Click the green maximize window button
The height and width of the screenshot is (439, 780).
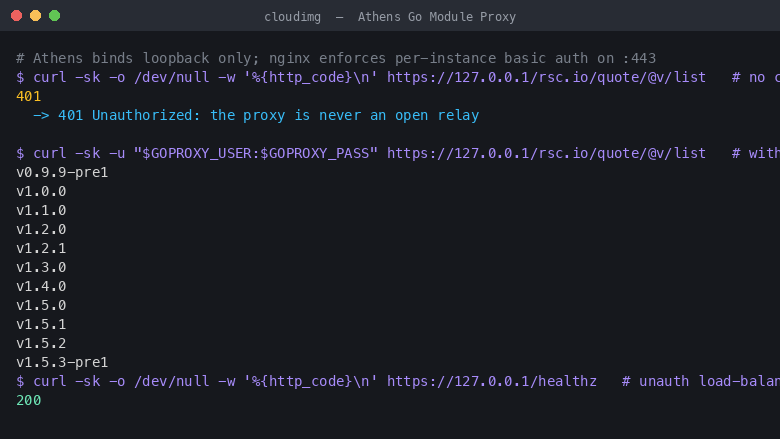tap(55, 16)
